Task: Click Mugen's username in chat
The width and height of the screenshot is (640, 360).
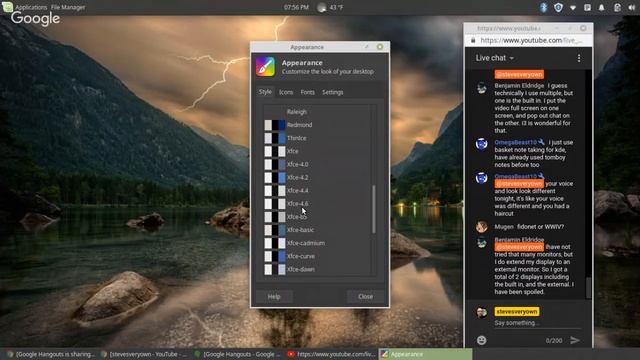Action: (504, 227)
